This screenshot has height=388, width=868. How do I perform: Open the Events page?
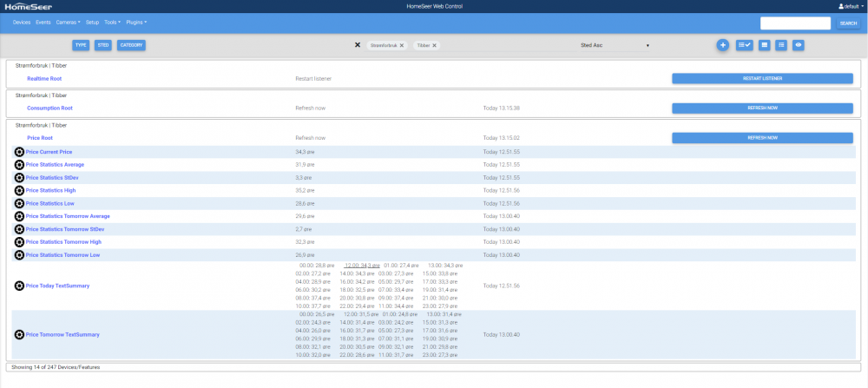click(43, 22)
